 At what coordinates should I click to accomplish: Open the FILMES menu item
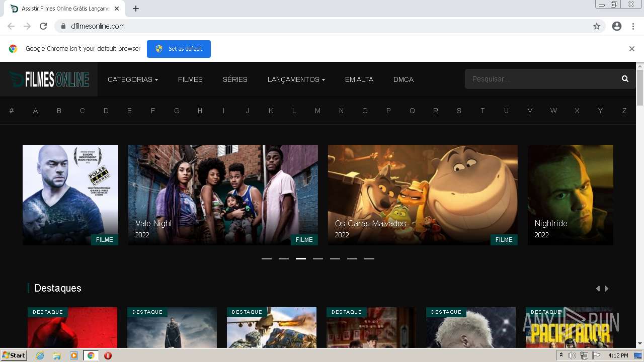(190, 79)
